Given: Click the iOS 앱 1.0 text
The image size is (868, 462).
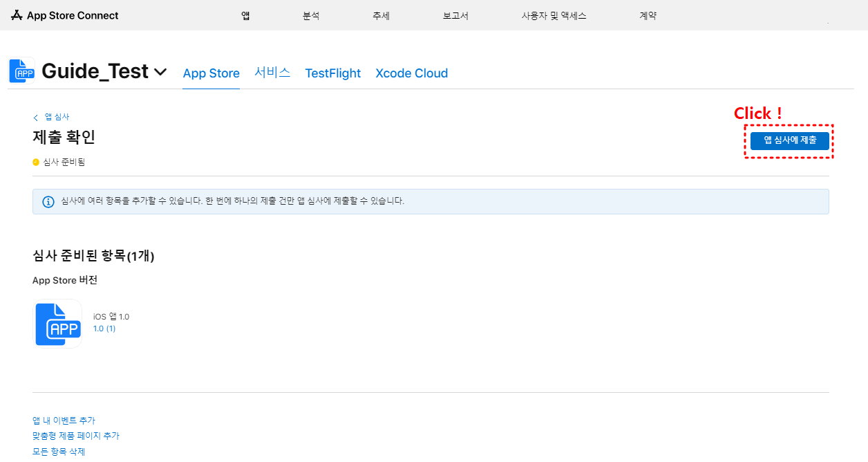Looking at the screenshot, I should (x=111, y=317).
